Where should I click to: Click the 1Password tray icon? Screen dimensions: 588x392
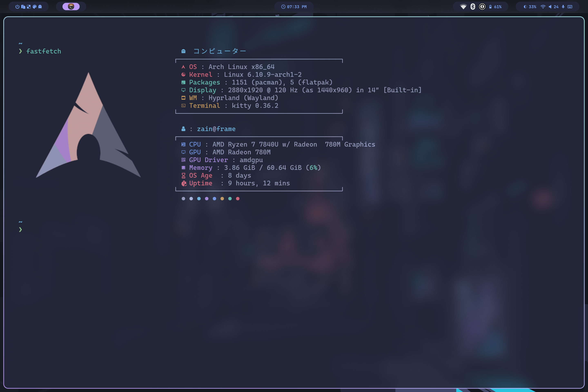point(482,7)
